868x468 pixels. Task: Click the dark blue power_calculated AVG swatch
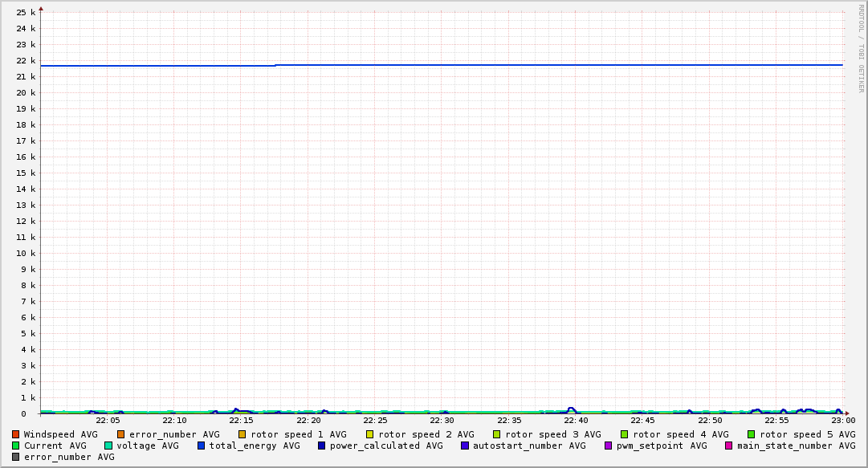[x=322, y=446]
